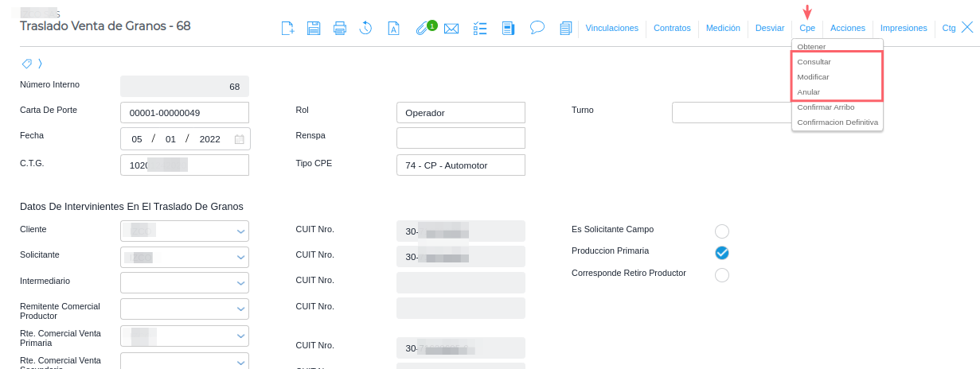Enable the Es Solicitante Campo option
This screenshot has width=980, height=369.
point(722,231)
